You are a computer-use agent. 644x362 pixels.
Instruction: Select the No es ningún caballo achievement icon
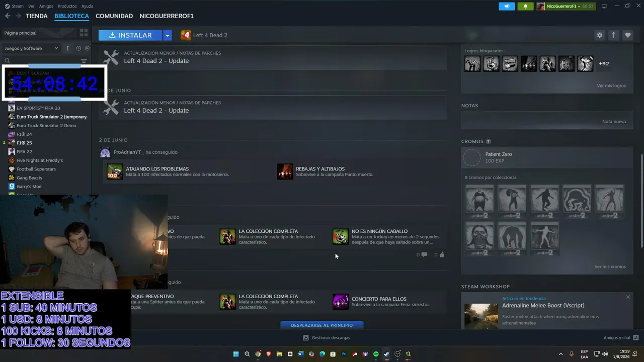(x=341, y=236)
